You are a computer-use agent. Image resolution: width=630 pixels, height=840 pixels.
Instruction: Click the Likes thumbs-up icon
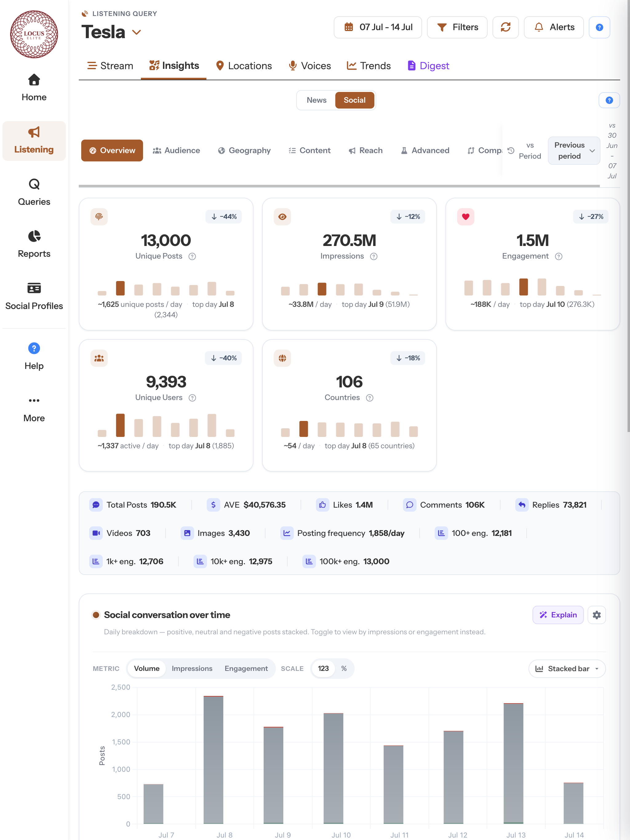pos(322,505)
